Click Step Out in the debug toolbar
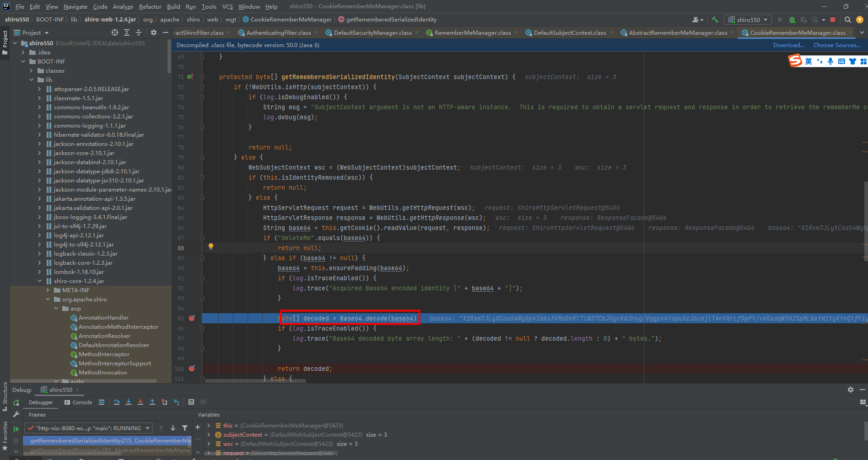This screenshot has height=460, width=868. tap(152, 402)
